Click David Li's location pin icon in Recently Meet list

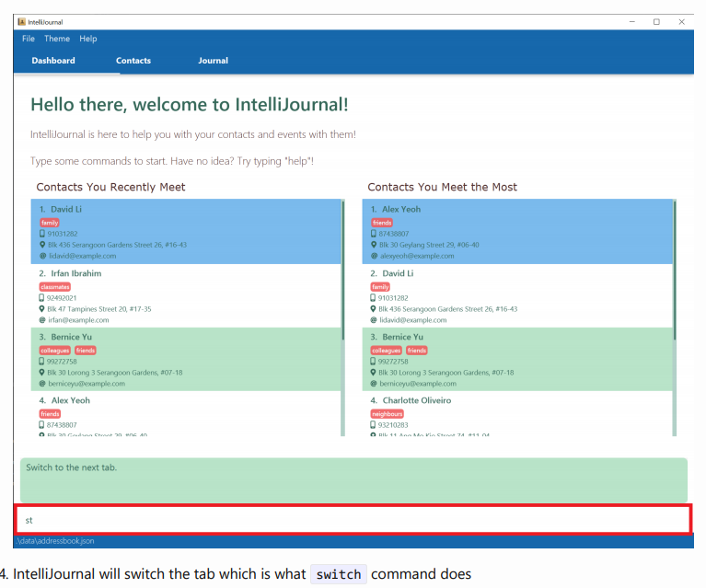[x=42, y=245]
